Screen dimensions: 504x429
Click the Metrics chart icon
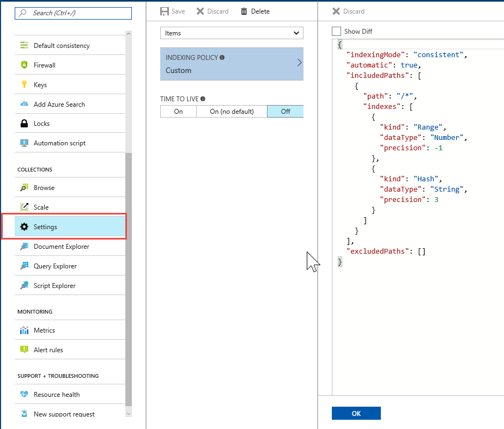(24, 330)
